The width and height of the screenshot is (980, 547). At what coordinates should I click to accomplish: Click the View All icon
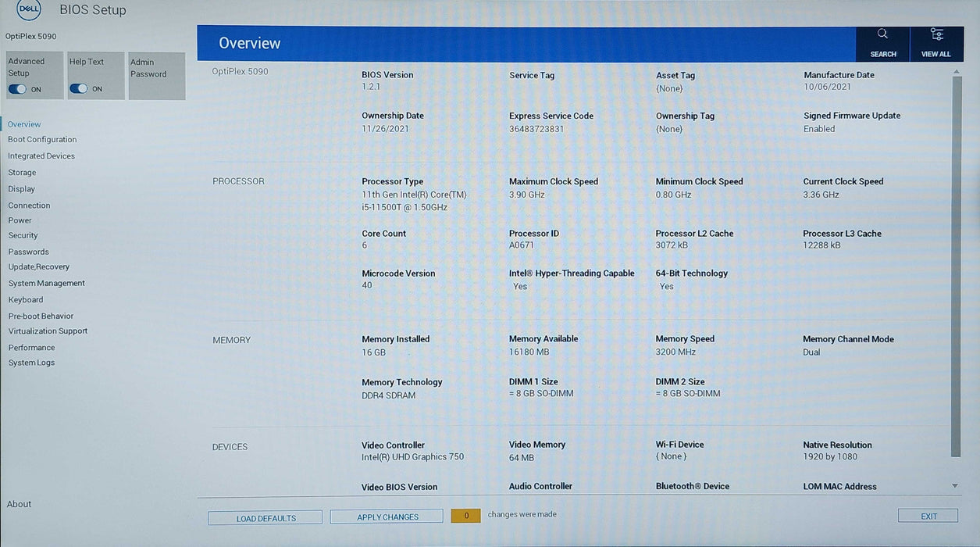click(936, 34)
